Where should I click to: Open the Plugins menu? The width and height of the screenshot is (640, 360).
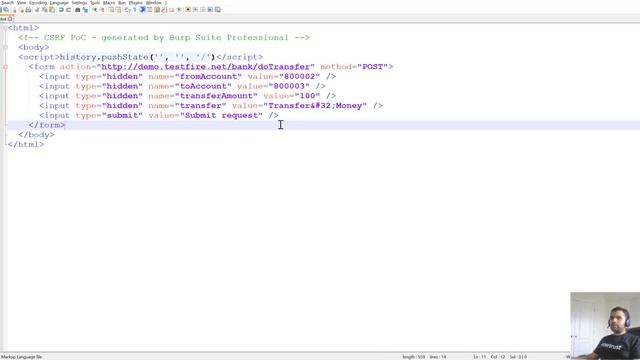136,3
